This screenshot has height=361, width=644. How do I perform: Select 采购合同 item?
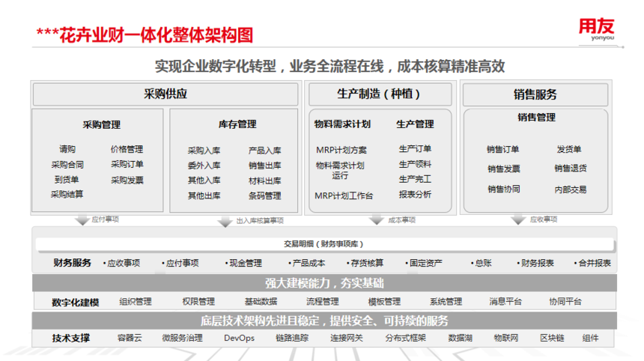(x=67, y=165)
